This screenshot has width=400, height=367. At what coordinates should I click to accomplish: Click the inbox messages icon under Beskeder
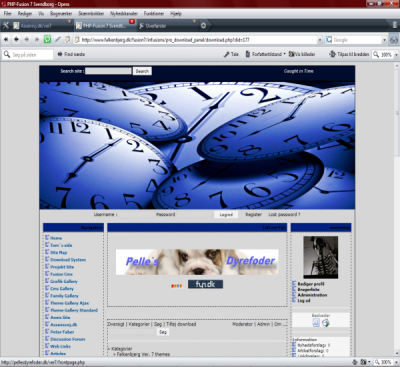[x=316, y=323]
